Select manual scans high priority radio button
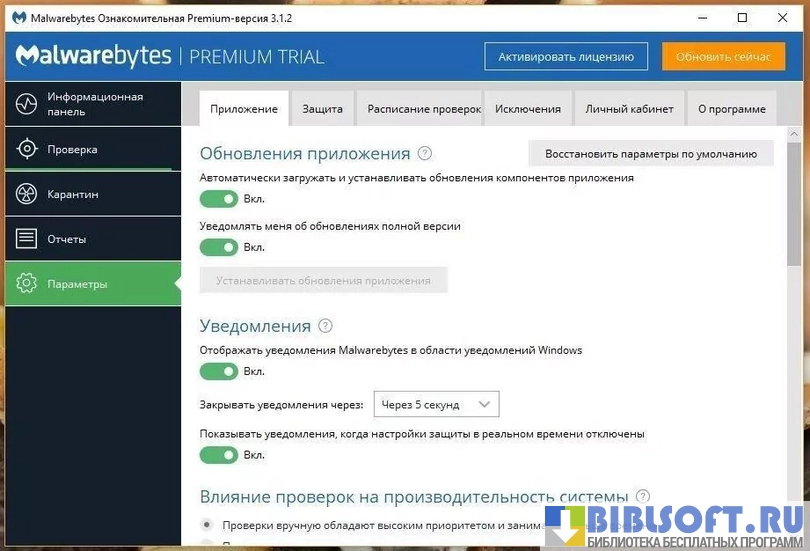Screen dimensions: 810x551 [x=207, y=524]
